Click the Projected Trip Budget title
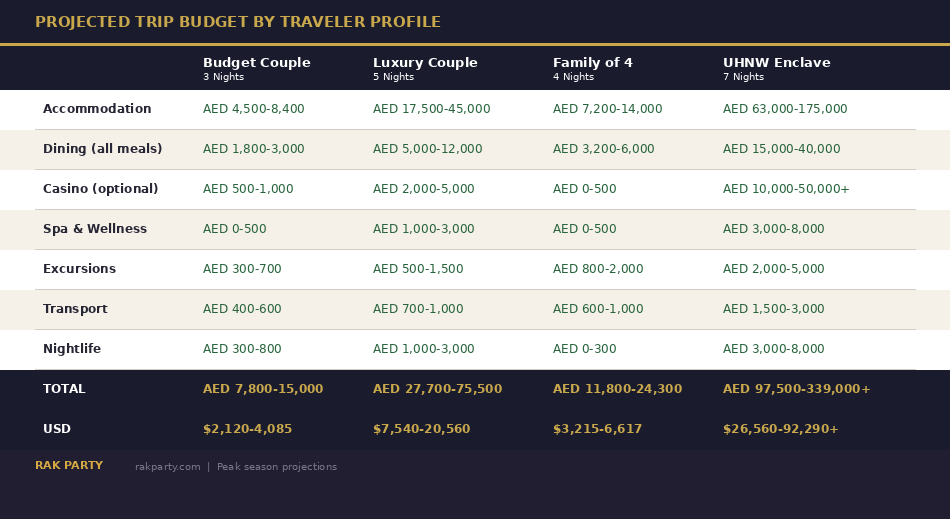Viewport: 950px width, 519px height. point(237,22)
